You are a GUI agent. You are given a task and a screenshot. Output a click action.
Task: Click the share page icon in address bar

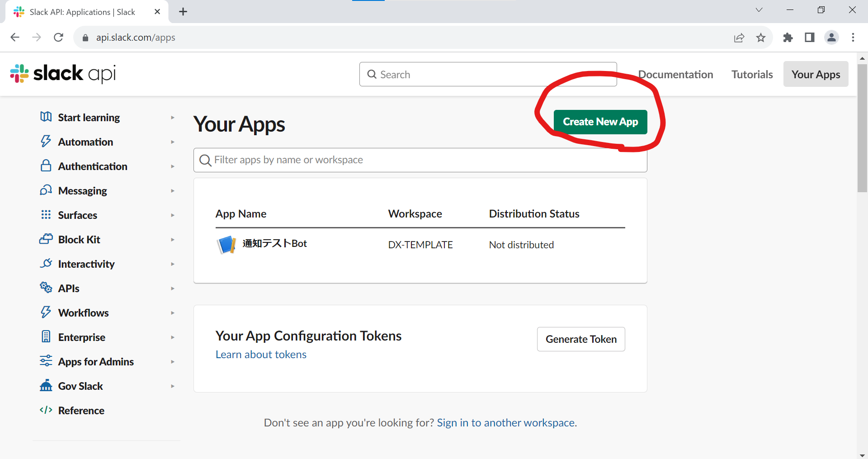coord(739,38)
